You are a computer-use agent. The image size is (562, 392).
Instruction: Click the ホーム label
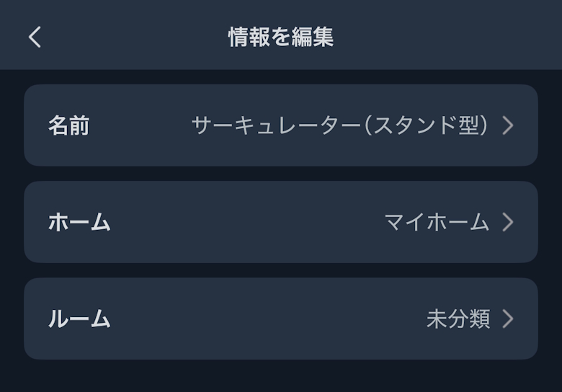[79, 222]
